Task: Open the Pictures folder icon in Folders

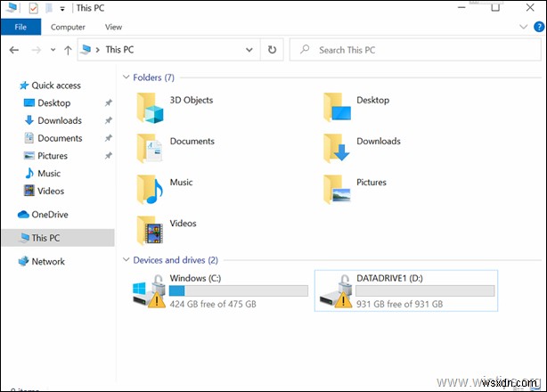Action: coord(337,190)
